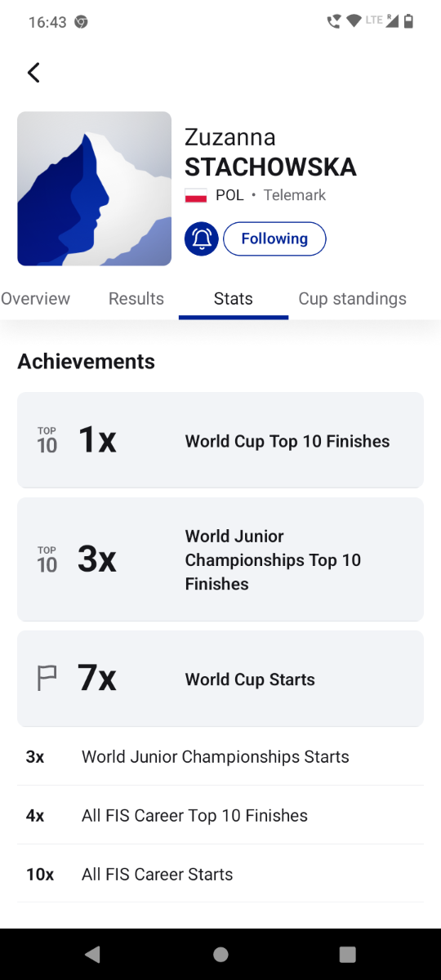Tap the Poland flag icon
Screen dimensions: 441x980
(x=195, y=195)
